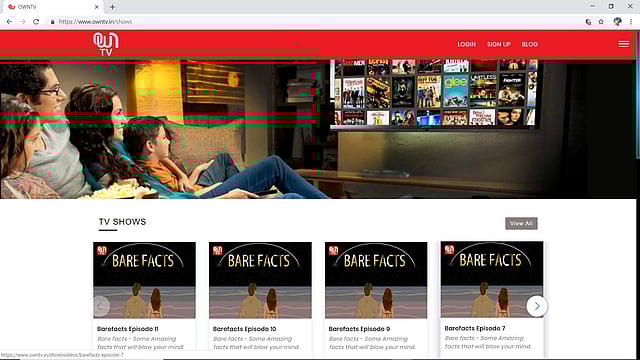Show previous TV shows with left arrow

pyautogui.click(x=100, y=306)
